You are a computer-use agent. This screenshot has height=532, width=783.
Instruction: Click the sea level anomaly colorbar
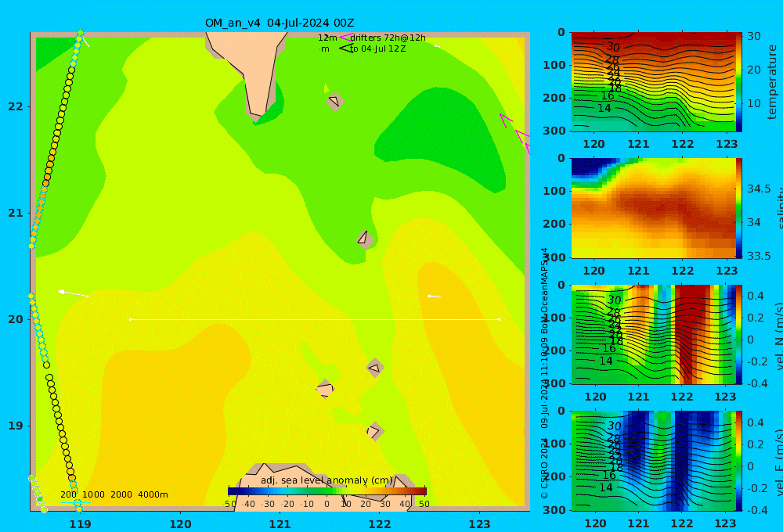(327, 491)
